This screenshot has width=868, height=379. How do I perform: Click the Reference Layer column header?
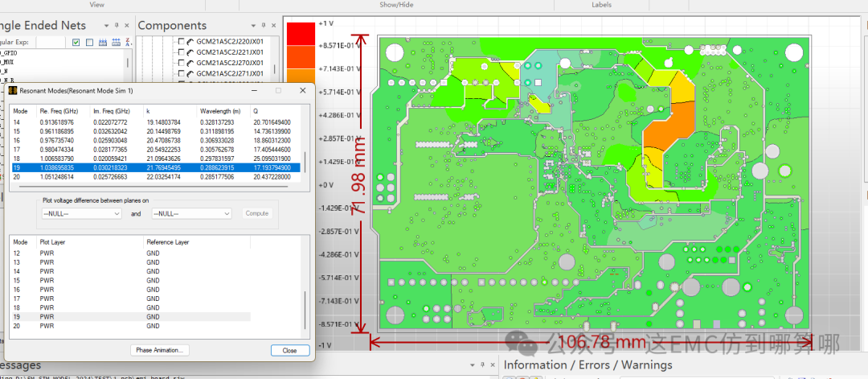(x=168, y=242)
